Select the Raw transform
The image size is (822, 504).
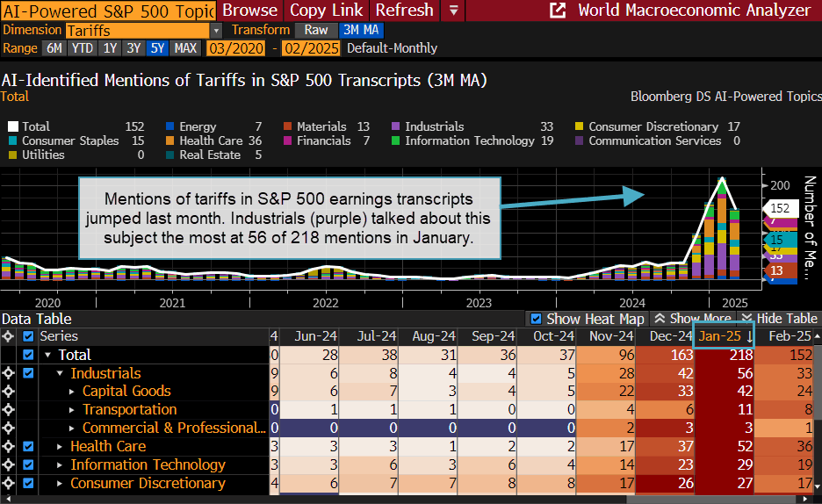315,31
